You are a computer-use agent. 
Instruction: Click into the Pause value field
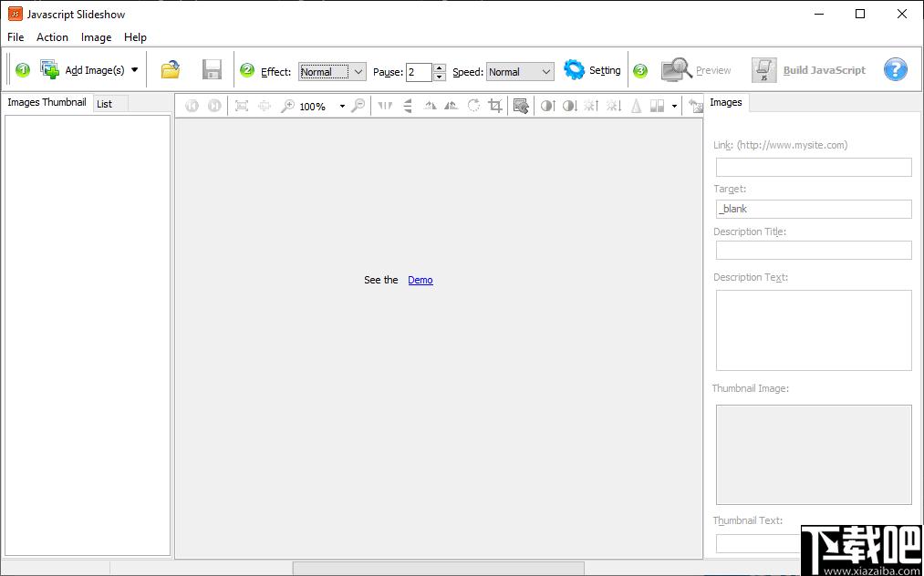coord(419,72)
